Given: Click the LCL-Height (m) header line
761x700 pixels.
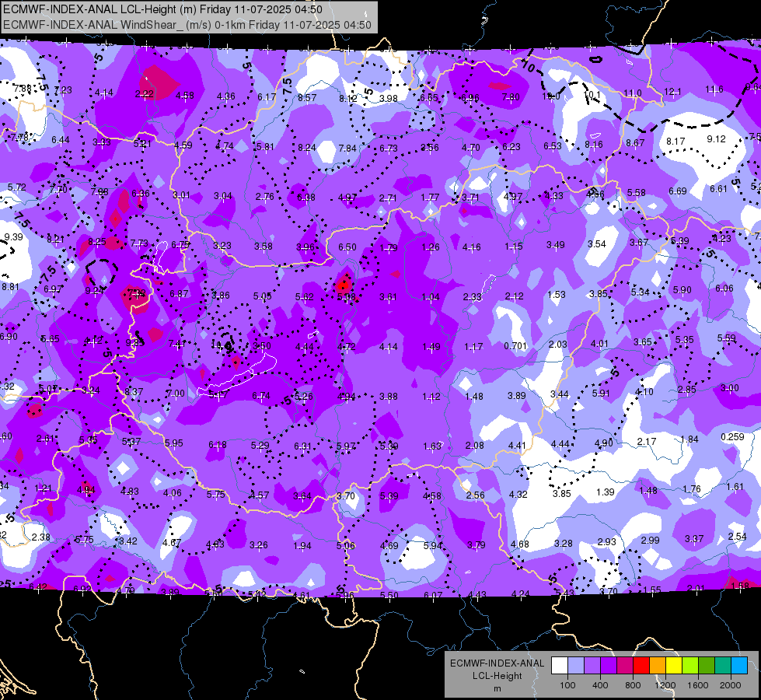Looking at the screenshot, I should point(162,9).
